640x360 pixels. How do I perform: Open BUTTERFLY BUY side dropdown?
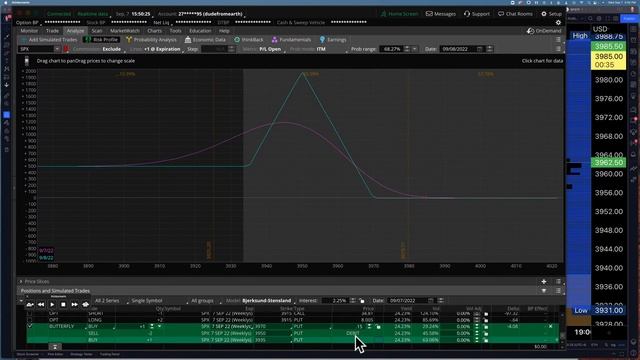tap(100, 327)
